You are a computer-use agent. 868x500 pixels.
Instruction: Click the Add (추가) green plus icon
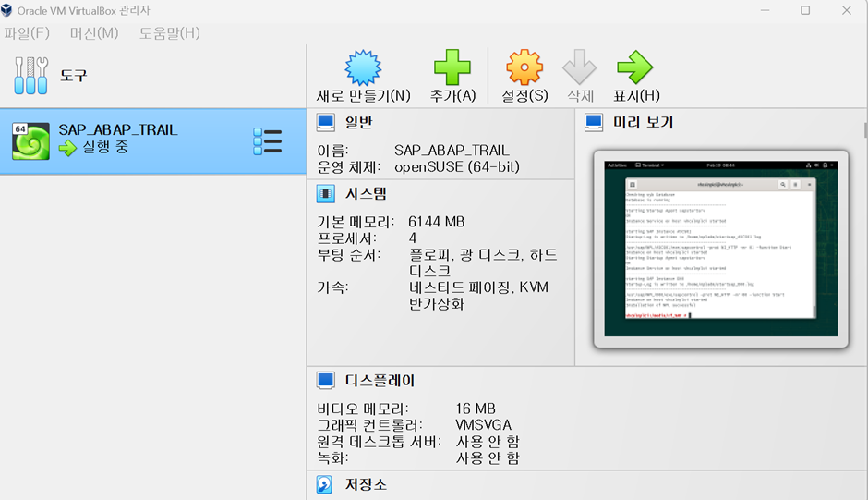point(452,67)
